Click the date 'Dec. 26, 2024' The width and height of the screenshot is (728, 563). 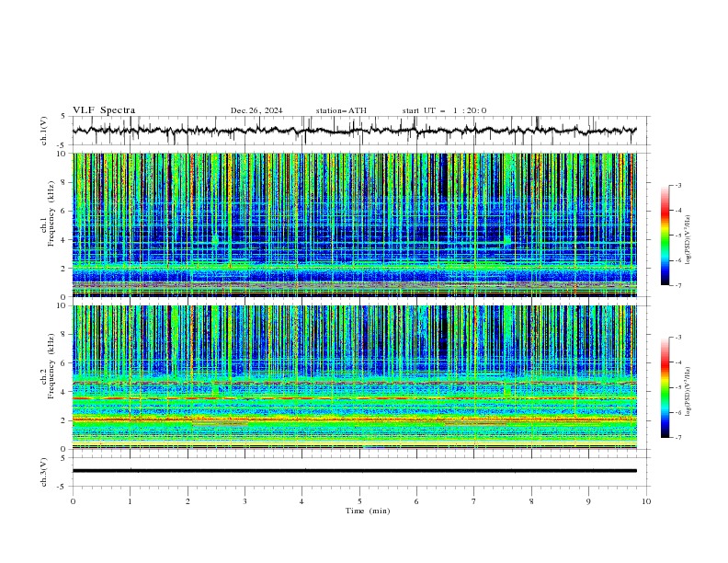(256, 110)
